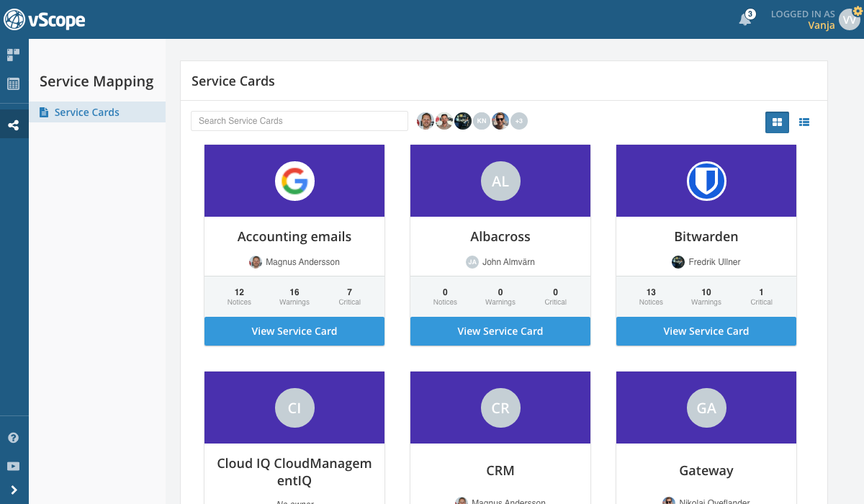This screenshot has width=864, height=504.
Task: Click the CR avatar on CRM card
Action: [x=500, y=408]
